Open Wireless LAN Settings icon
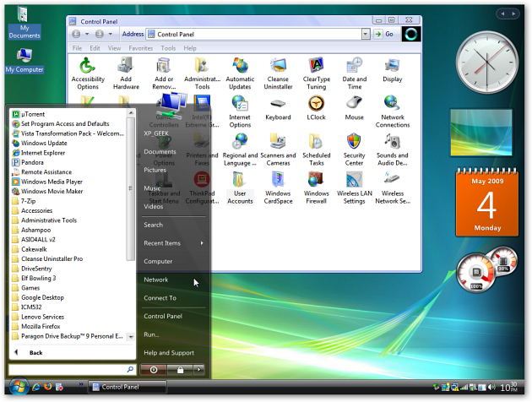Image resolution: width=532 pixels, height=402 pixels. pyautogui.click(x=354, y=188)
